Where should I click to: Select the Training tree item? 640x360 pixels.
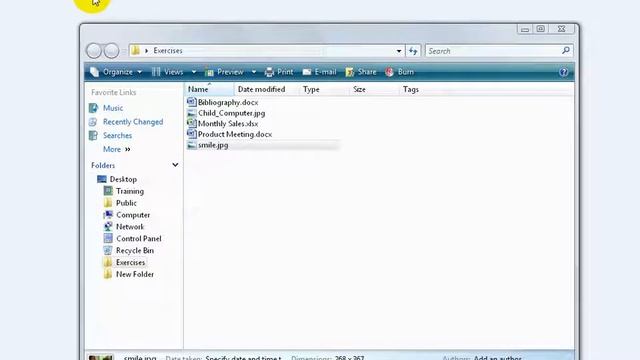pyautogui.click(x=130, y=191)
